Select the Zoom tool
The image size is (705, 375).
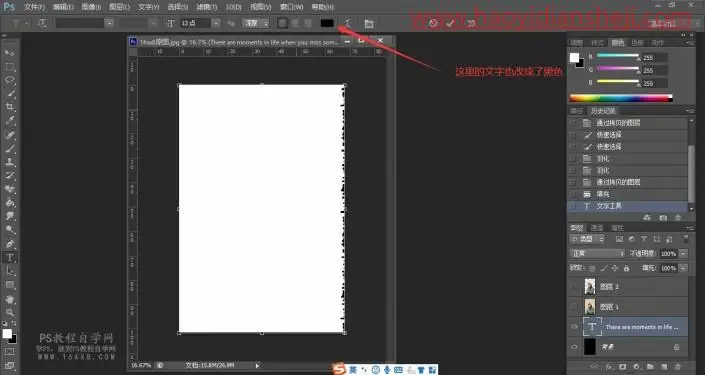click(9, 312)
